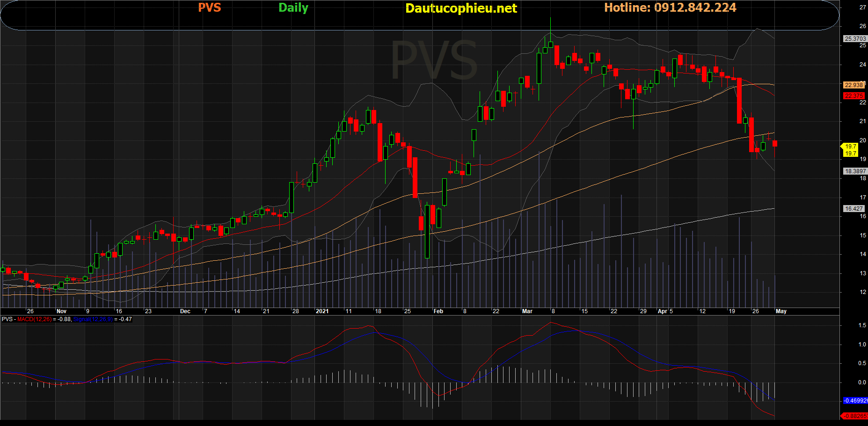Click the Mar date axis label
Image resolution: width=868 pixels, height=426 pixels.
pos(527,311)
